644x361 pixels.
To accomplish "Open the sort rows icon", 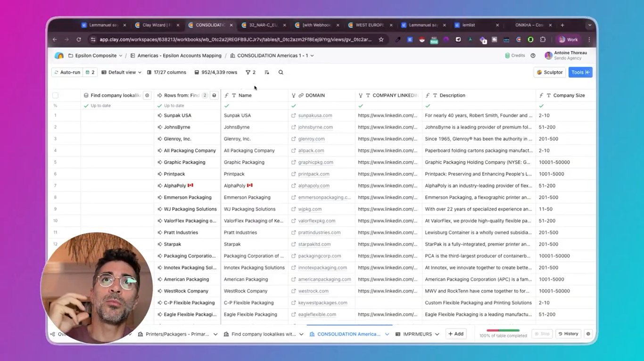I will point(267,73).
